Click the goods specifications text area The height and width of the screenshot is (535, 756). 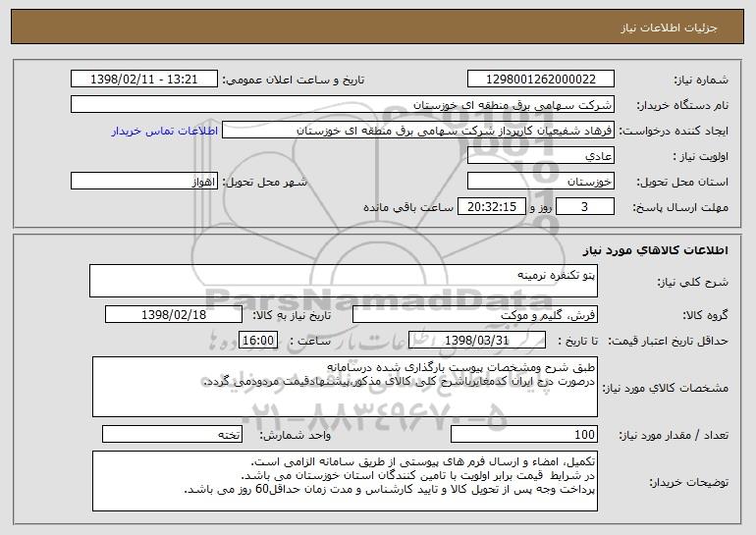tap(345, 387)
